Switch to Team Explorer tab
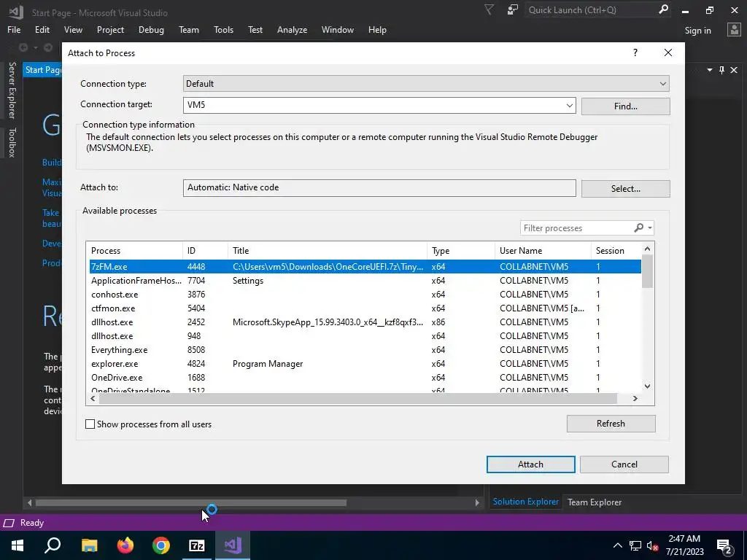The width and height of the screenshot is (747, 560). [x=594, y=502]
